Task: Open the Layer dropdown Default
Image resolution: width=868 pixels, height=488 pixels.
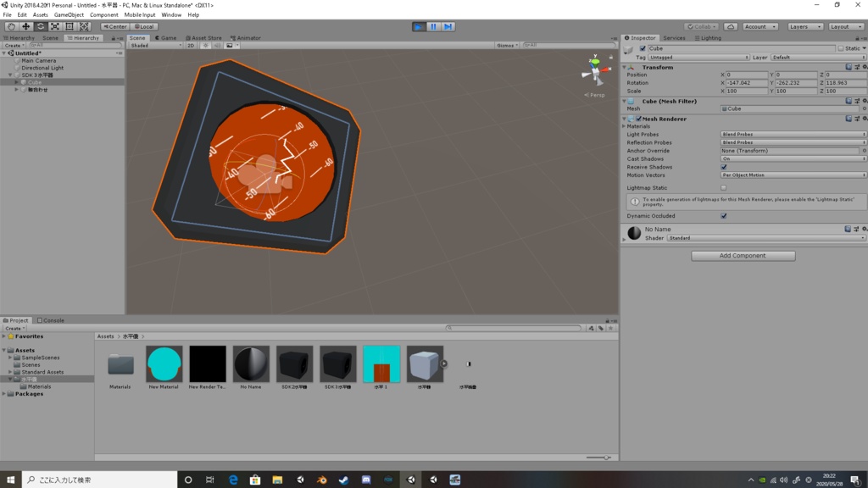Action: click(x=818, y=58)
